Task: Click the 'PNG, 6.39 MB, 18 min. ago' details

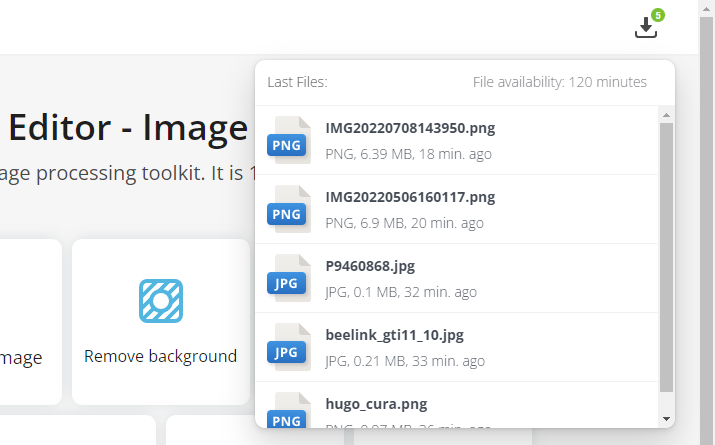Action: (x=409, y=154)
